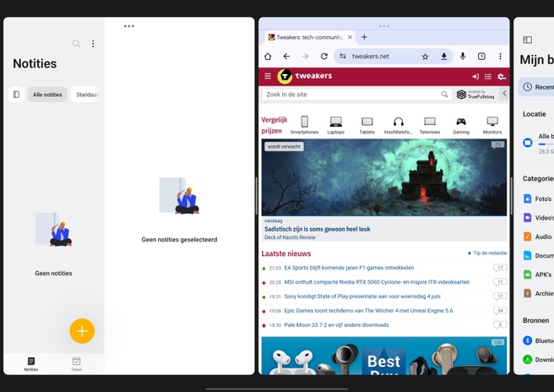Open the APK's category in files app

(x=537, y=275)
